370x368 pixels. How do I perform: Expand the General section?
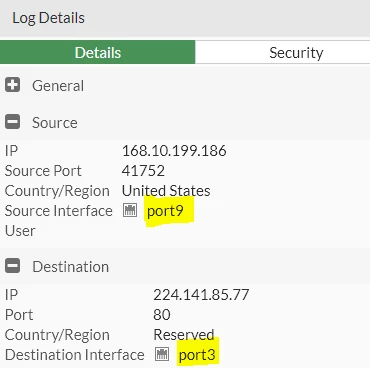coord(13,85)
